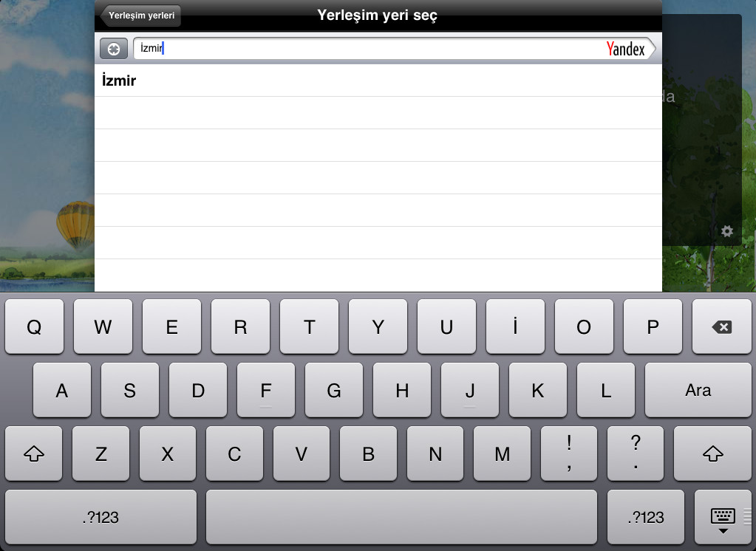Tap the space bar key
The image size is (756, 551).
coord(401,517)
